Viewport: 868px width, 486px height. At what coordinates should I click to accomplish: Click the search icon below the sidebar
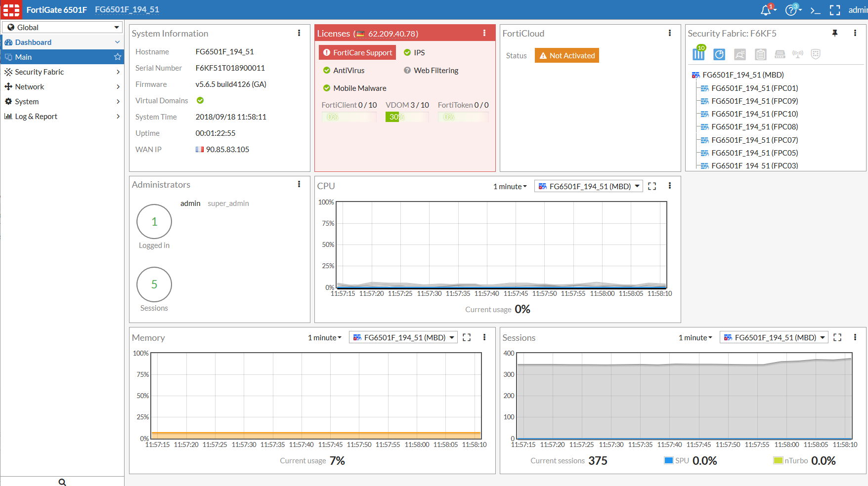(62, 482)
